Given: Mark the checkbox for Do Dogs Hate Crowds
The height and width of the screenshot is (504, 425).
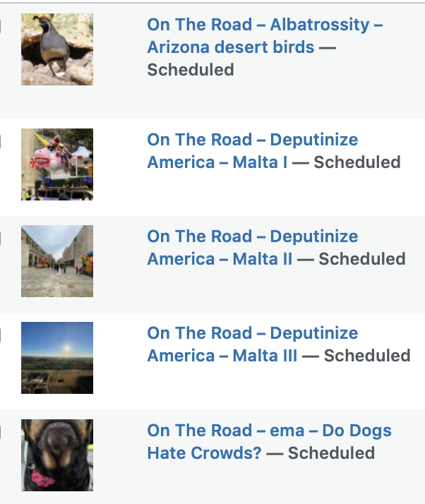Looking at the screenshot, I should [x=0, y=432].
